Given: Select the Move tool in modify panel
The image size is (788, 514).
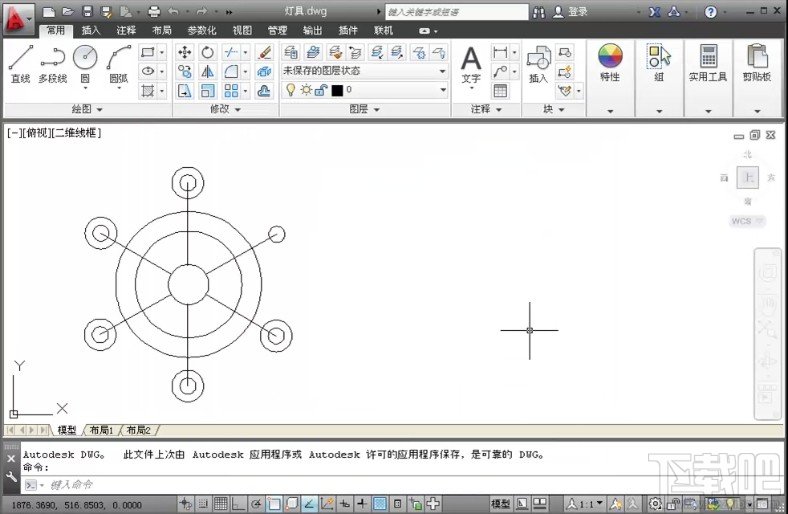Looking at the screenshot, I should coord(184,52).
